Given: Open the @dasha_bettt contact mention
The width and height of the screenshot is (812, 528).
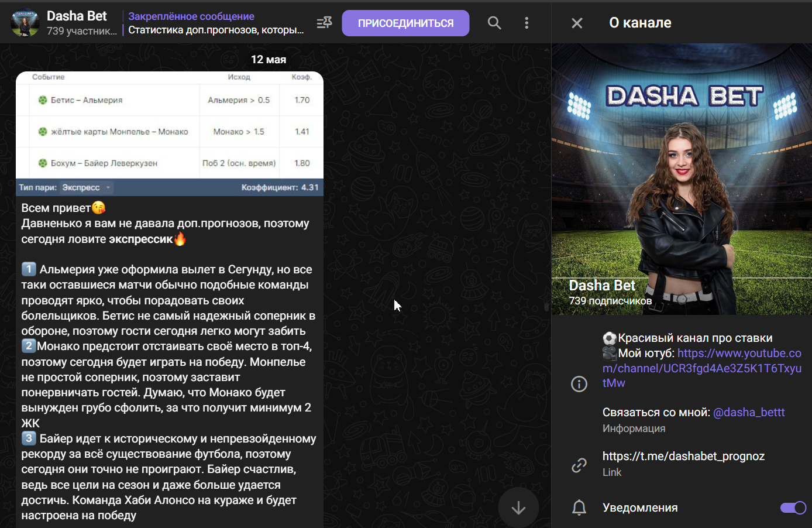Looking at the screenshot, I should [x=749, y=412].
